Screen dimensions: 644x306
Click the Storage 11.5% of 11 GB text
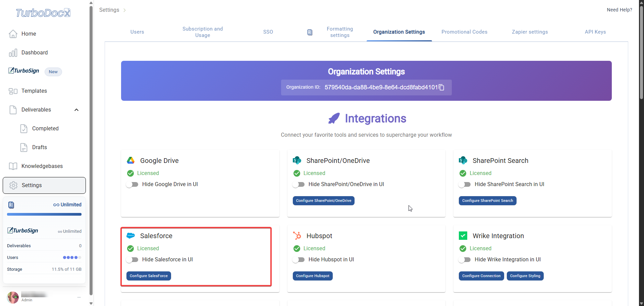coord(66,269)
